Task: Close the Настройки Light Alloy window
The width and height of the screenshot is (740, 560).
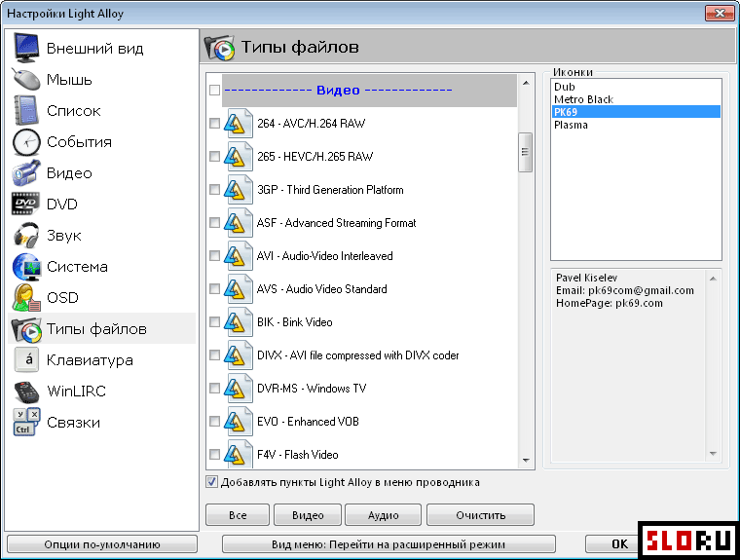Action: click(720, 13)
